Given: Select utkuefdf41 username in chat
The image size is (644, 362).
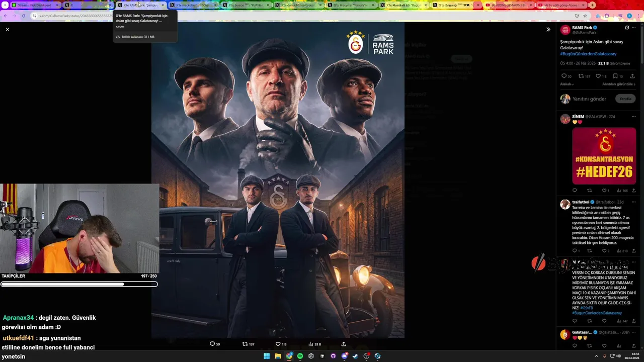Looking at the screenshot, I should click(x=19, y=338).
